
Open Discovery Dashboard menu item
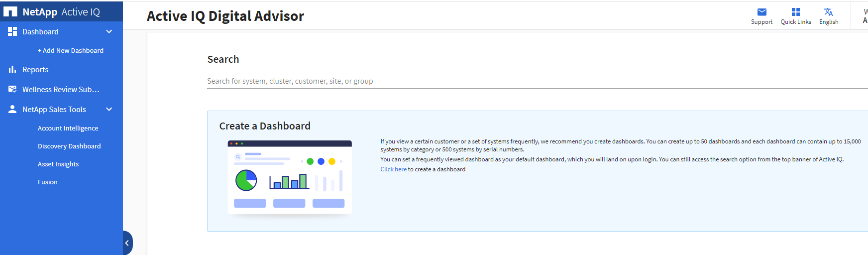(x=69, y=146)
